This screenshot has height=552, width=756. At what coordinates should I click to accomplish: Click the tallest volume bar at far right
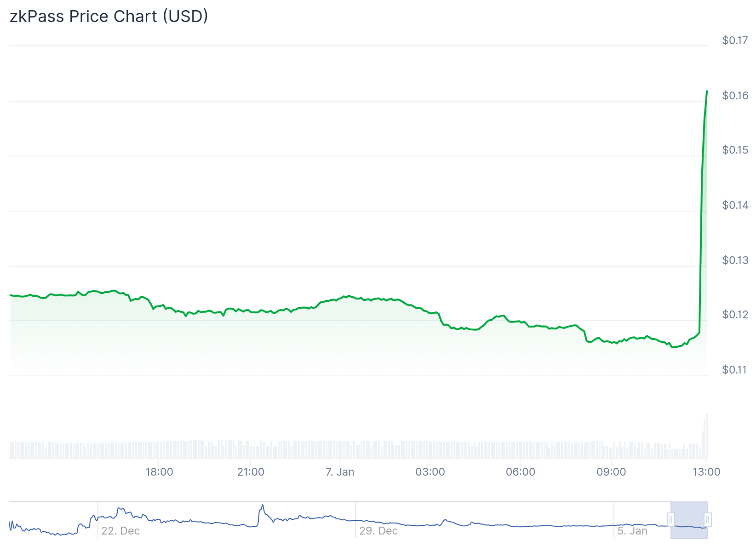point(707,437)
